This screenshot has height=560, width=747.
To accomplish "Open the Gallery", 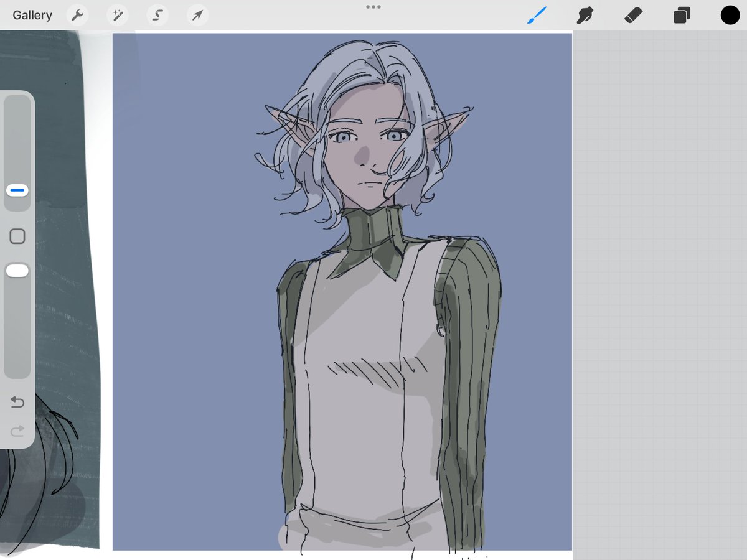I will (32, 15).
